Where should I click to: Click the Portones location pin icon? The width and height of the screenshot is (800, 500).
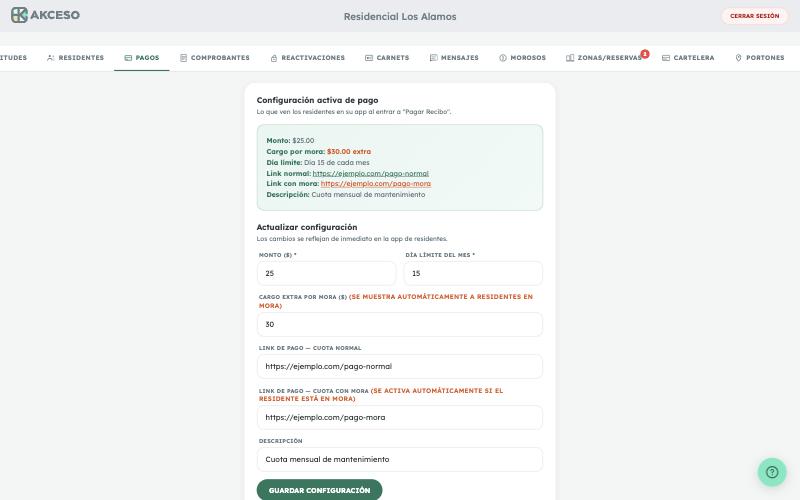pos(738,58)
